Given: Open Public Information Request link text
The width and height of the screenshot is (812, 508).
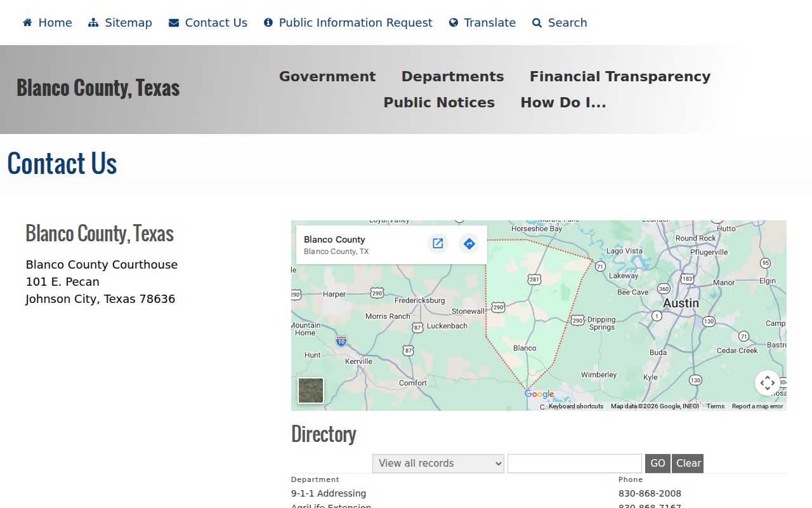Looking at the screenshot, I should [x=356, y=23].
